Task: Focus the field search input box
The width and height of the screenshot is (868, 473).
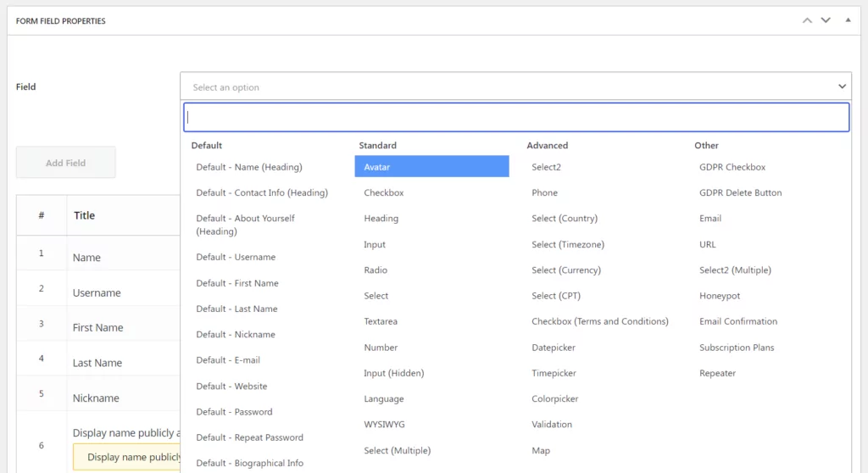Action: point(516,117)
